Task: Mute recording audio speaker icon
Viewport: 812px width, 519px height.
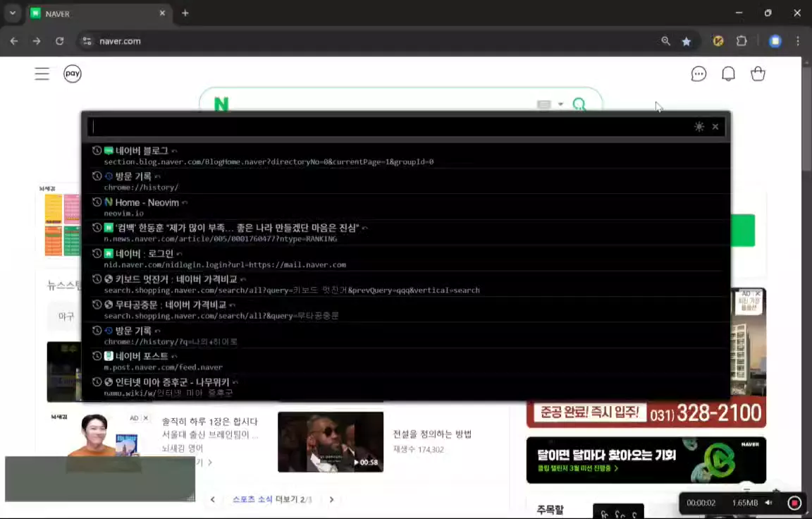Action: (769, 503)
